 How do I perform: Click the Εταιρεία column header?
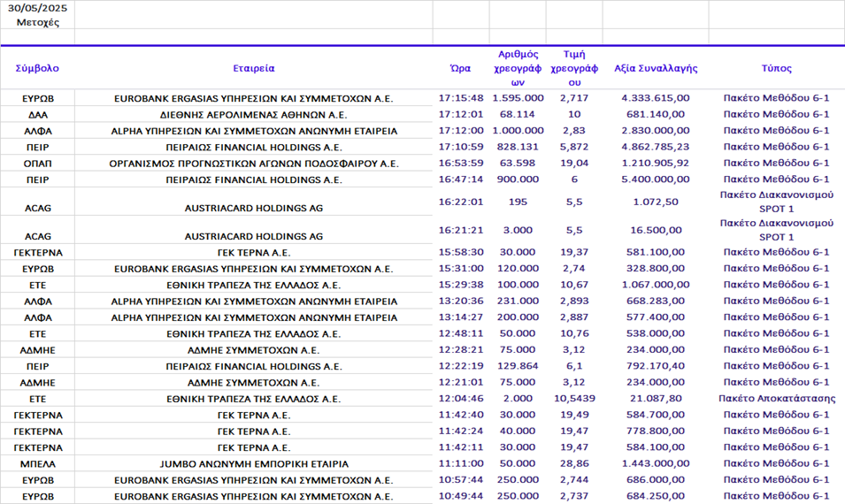pos(254,68)
